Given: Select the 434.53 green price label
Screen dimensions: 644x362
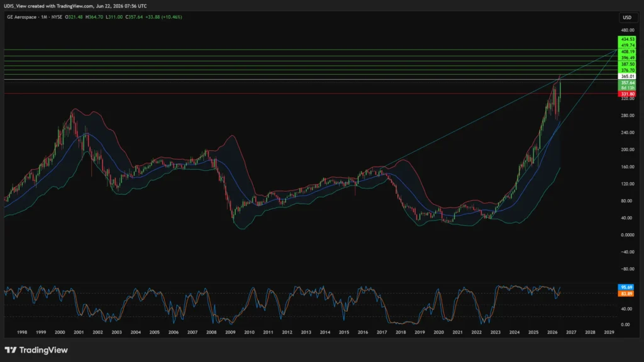Looking at the screenshot, I should point(627,40).
